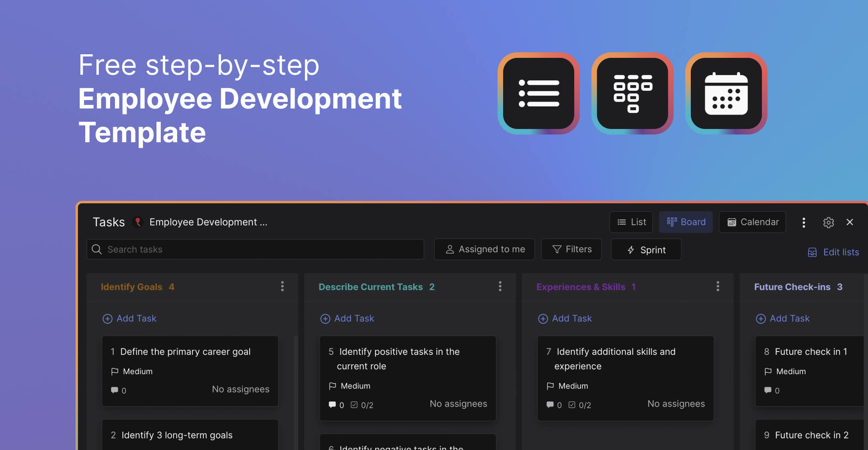Viewport: 868px width, 450px height.
Task: Open Describe Current Tasks column options menu
Action: click(x=500, y=286)
